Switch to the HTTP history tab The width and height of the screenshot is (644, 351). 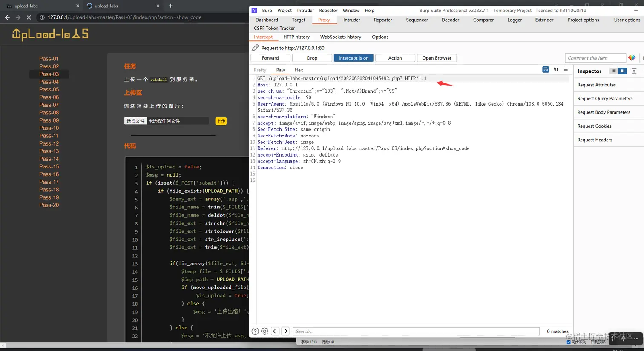pos(296,37)
